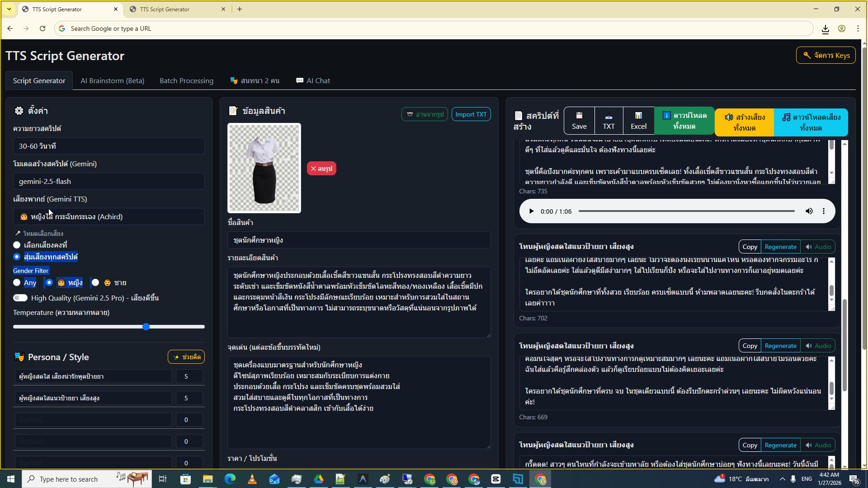
Task: Select the เลือกเสียงคงที่ radio option
Action: pyautogui.click(x=17, y=245)
